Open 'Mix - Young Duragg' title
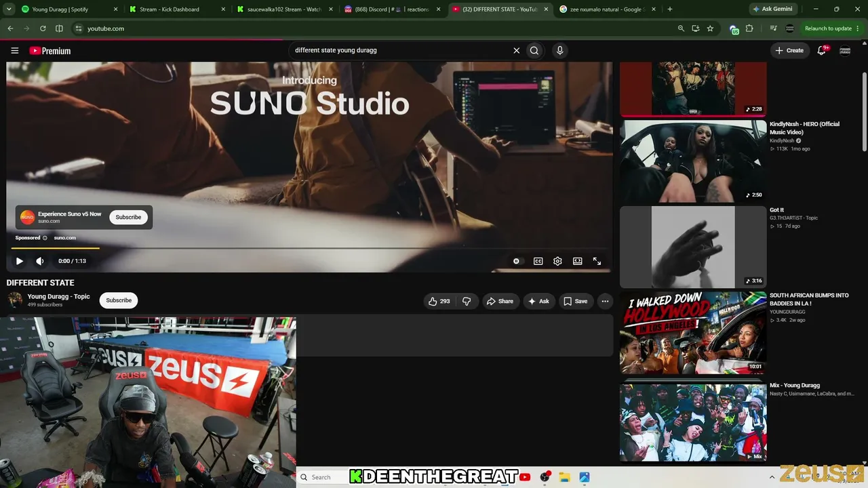 tap(795, 385)
